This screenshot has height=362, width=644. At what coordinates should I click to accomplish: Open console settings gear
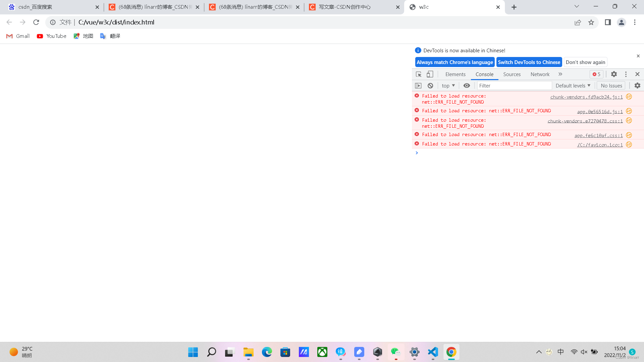tap(637, 85)
